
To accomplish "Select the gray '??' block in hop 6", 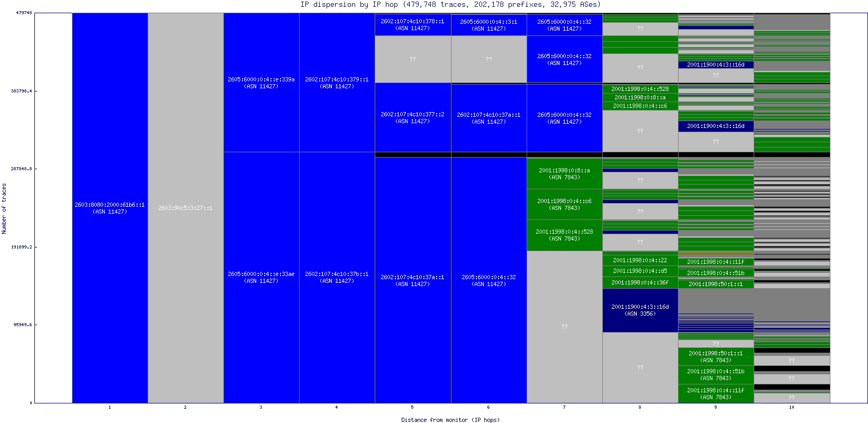I will pos(489,59).
